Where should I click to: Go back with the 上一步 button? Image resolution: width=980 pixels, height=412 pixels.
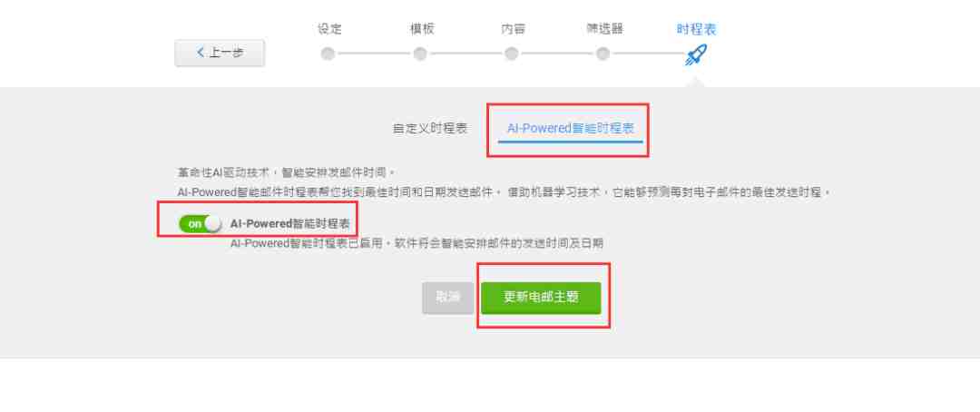point(220,54)
